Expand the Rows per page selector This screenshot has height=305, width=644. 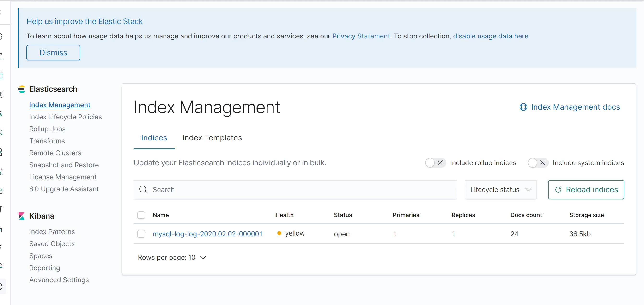(x=172, y=257)
